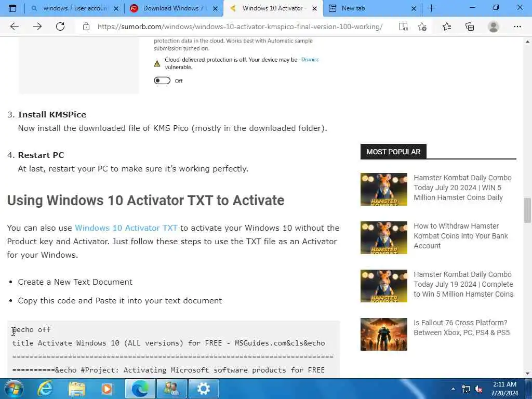Screen dimensions: 532x399
Task: Open the Favorites list
Action: coord(446,26)
